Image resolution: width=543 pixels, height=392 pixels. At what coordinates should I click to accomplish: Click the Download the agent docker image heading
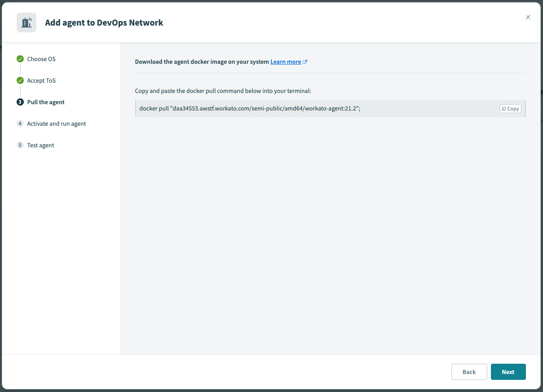[x=202, y=62]
